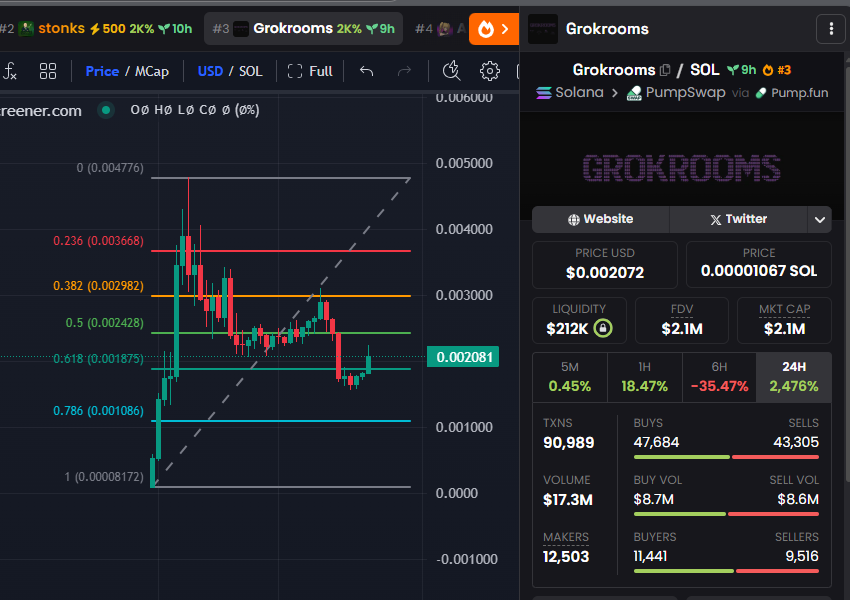Click the 0.236 (0.003668) Fibonacci level label

(x=98, y=241)
